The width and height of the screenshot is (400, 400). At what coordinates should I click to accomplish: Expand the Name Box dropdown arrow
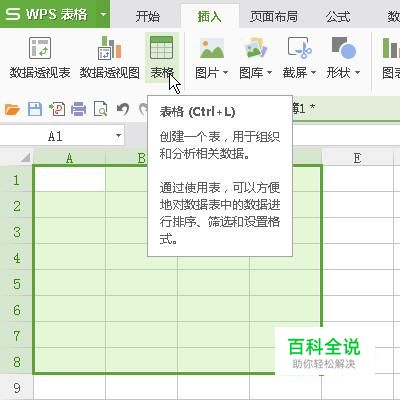pyautogui.click(x=118, y=136)
